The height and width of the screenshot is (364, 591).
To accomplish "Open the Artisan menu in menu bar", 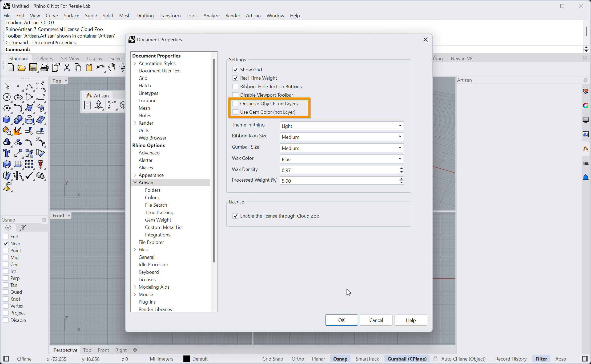I will (253, 16).
